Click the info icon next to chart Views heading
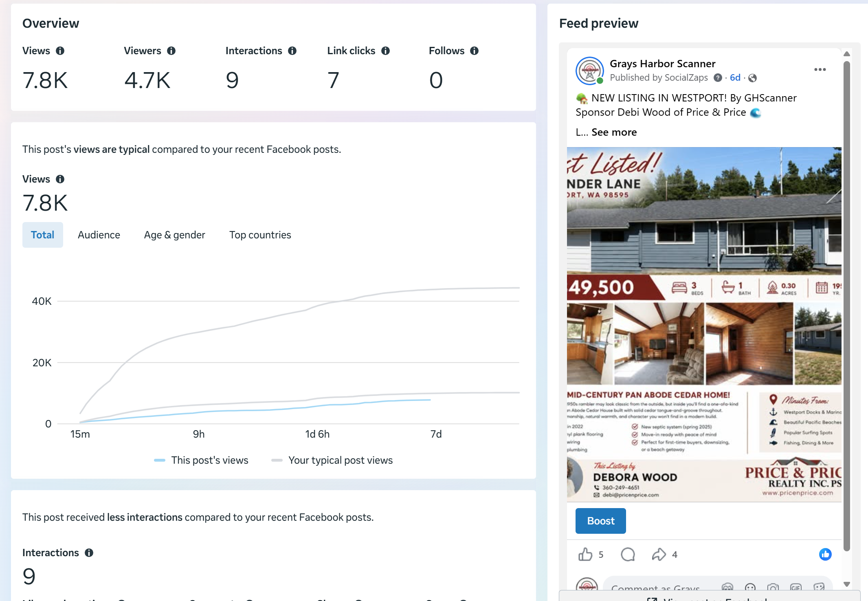This screenshot has width=868, height=601. (x=60, y=179)
